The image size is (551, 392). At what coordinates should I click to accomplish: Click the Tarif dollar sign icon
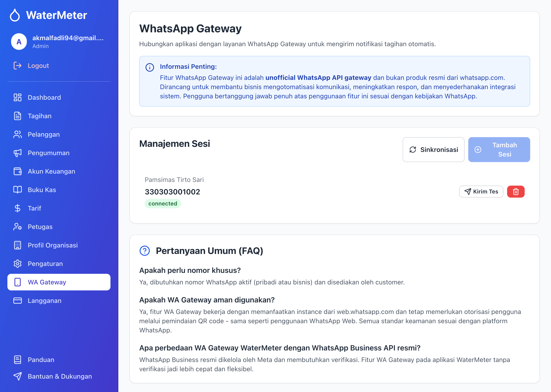17,208
